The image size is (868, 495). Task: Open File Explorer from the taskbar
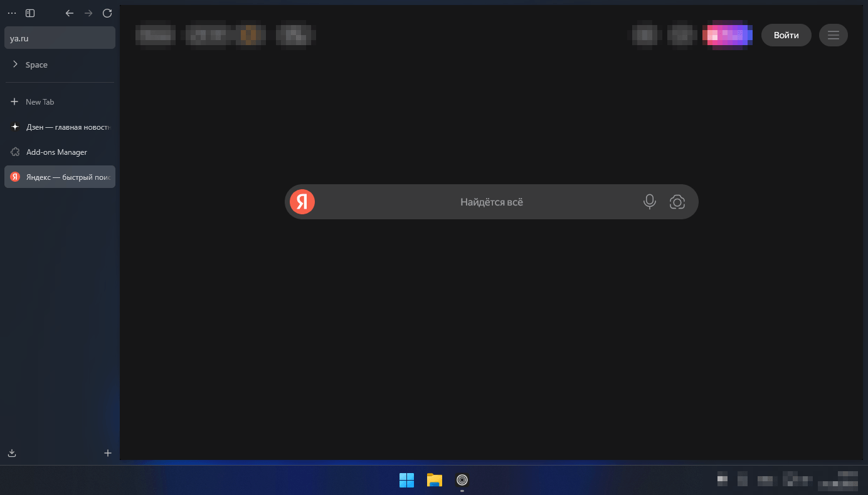tap(435, 480)
